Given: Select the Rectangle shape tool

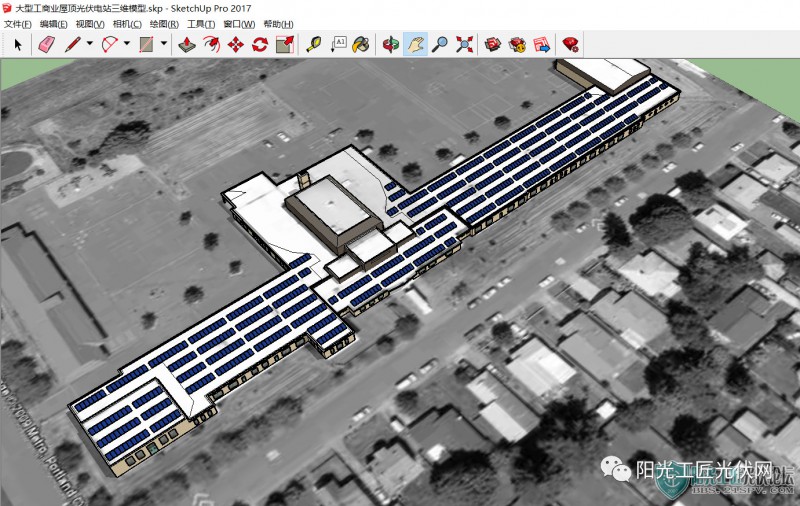Looking at the screenshot, I should 146,44.
